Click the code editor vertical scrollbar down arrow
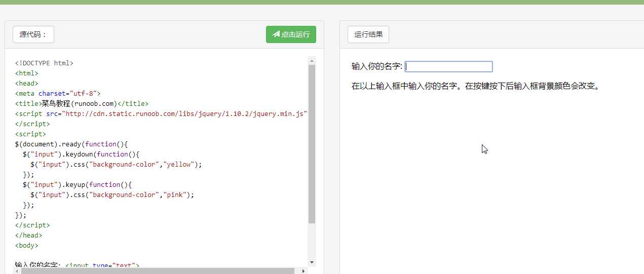Screen dimensions: 644x274 (x=312, y=262)
